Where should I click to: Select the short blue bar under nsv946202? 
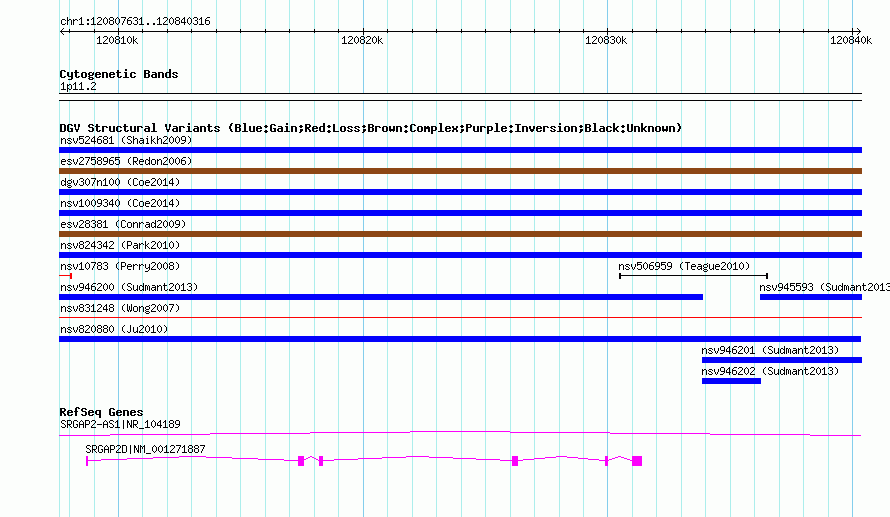pyautogui.click(x=731, y=381)
